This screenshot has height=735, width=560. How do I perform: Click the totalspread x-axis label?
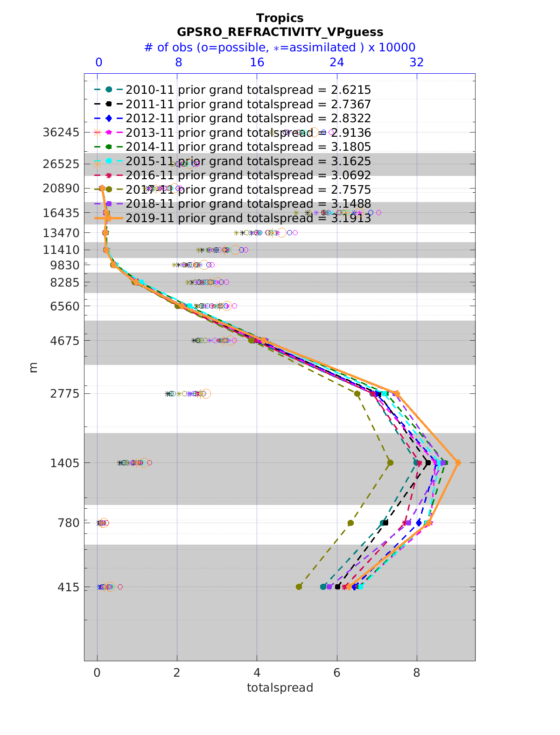point(280,687)
